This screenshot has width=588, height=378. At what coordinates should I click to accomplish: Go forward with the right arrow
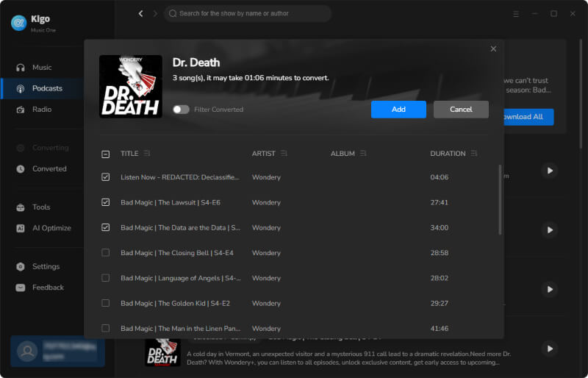click(155, 13)
